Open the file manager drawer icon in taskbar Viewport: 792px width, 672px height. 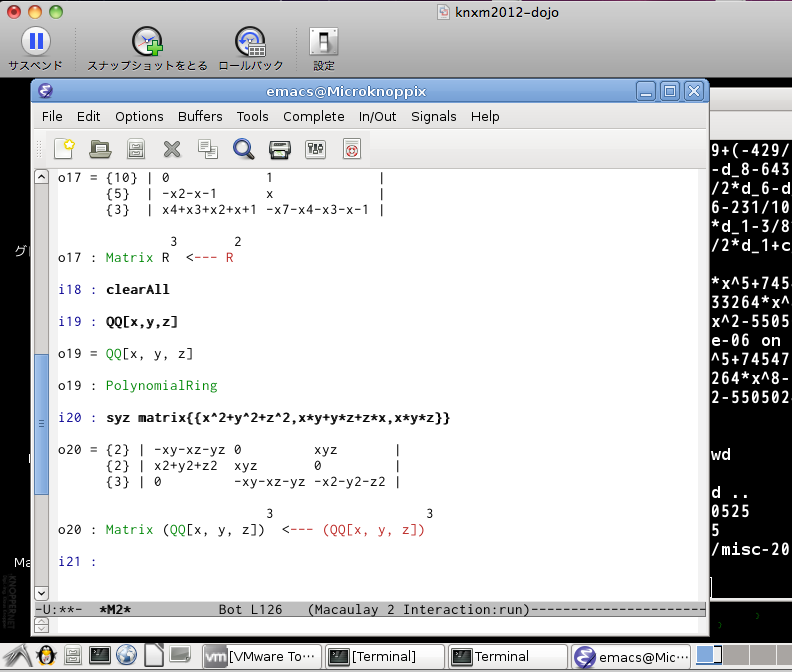pyautogui.click(x=73, y=656)
